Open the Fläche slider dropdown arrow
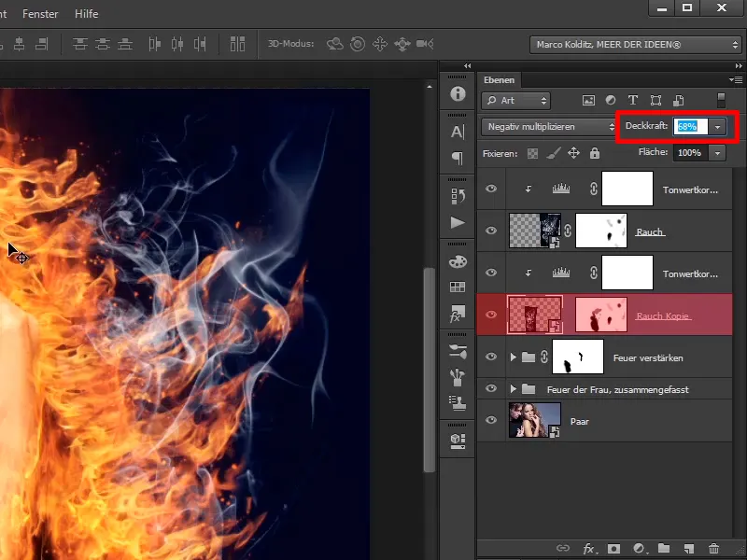Viewport: 747px width, 560px height. click(717, 153)
